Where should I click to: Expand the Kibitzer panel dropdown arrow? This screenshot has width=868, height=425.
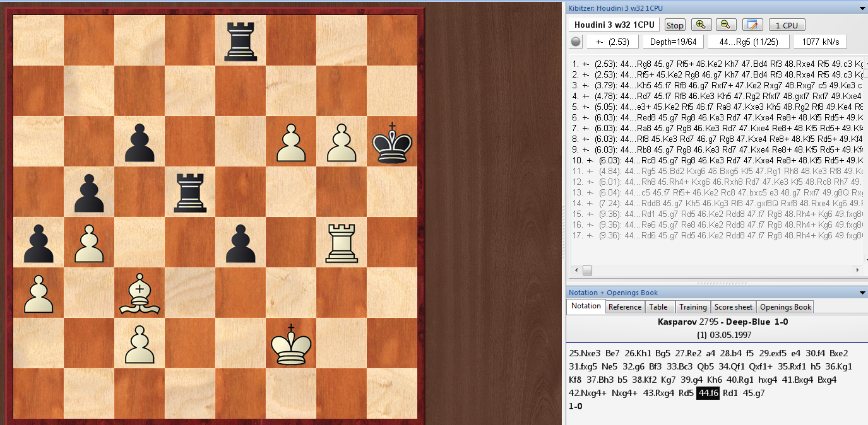coord(862,8)
